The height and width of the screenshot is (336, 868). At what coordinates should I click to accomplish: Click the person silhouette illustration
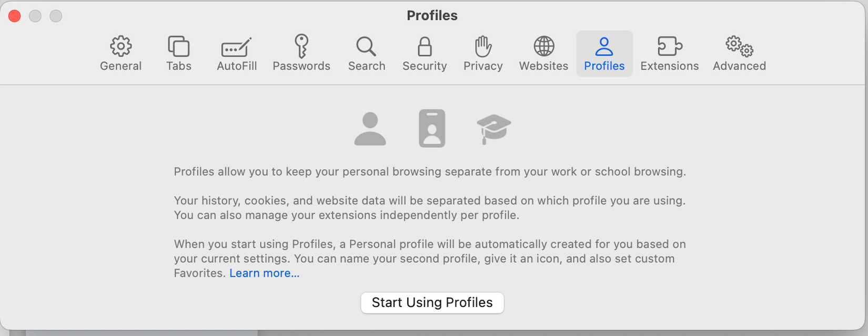coord(370,128)
